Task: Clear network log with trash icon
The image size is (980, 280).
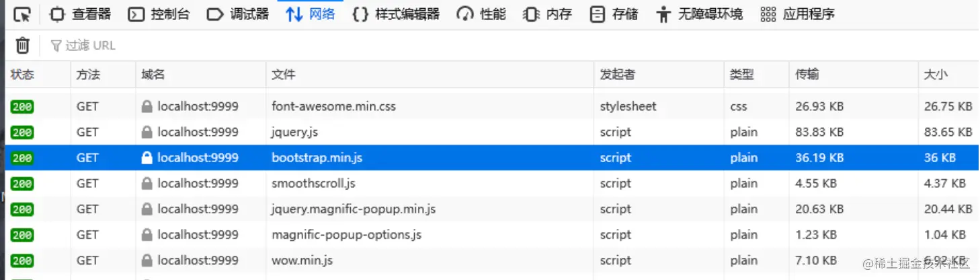Action: tap(22, 45)
